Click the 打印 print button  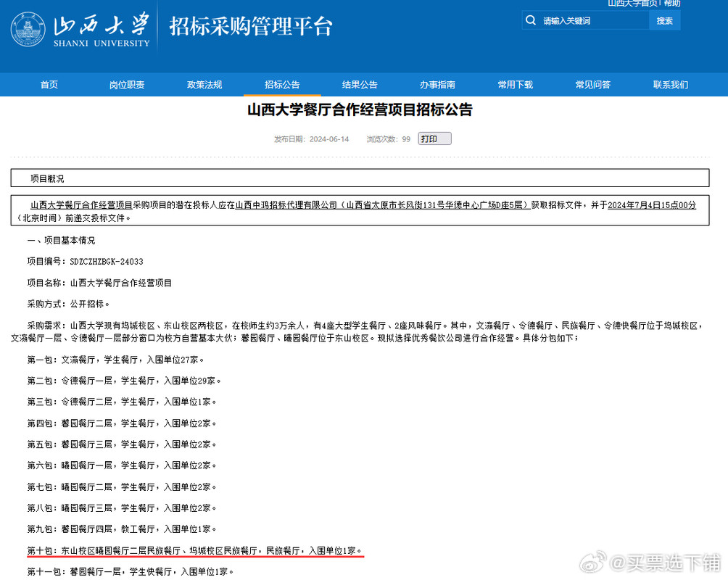point(434,139)
